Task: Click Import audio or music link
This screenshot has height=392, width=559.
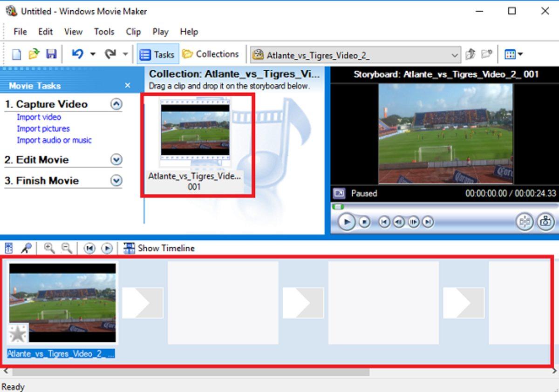Action: click(x=54, y=140)
